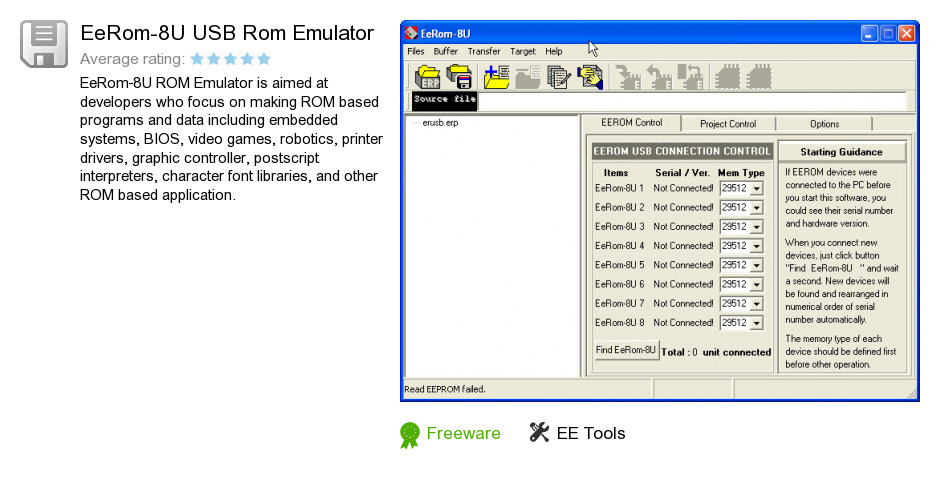Screen dimensions: 940x479
Task: Click the edit documents pencil icon
Action: tap(559, 77)
